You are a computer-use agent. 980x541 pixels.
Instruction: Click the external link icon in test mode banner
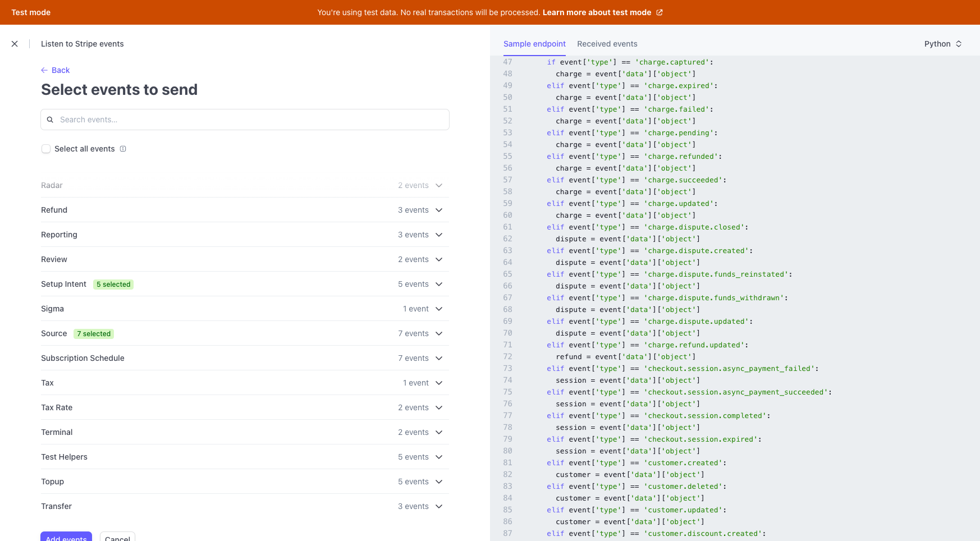coord(660,12)
